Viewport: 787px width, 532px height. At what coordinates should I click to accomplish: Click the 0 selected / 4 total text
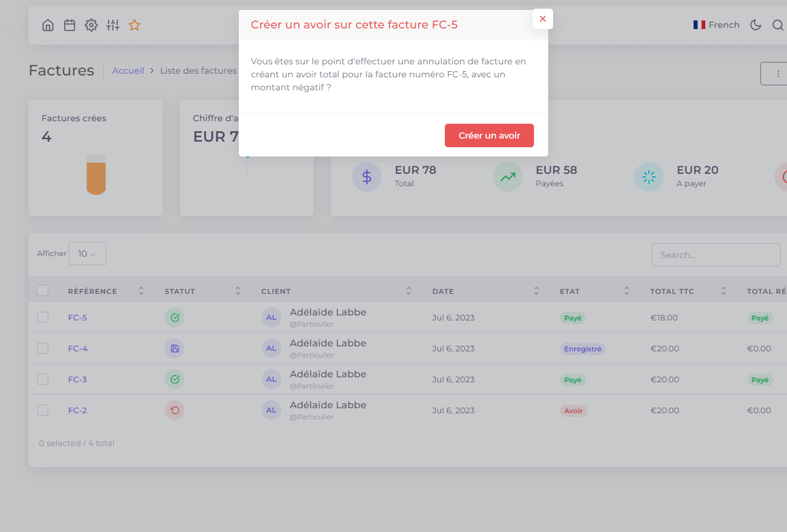click(77, 443)
